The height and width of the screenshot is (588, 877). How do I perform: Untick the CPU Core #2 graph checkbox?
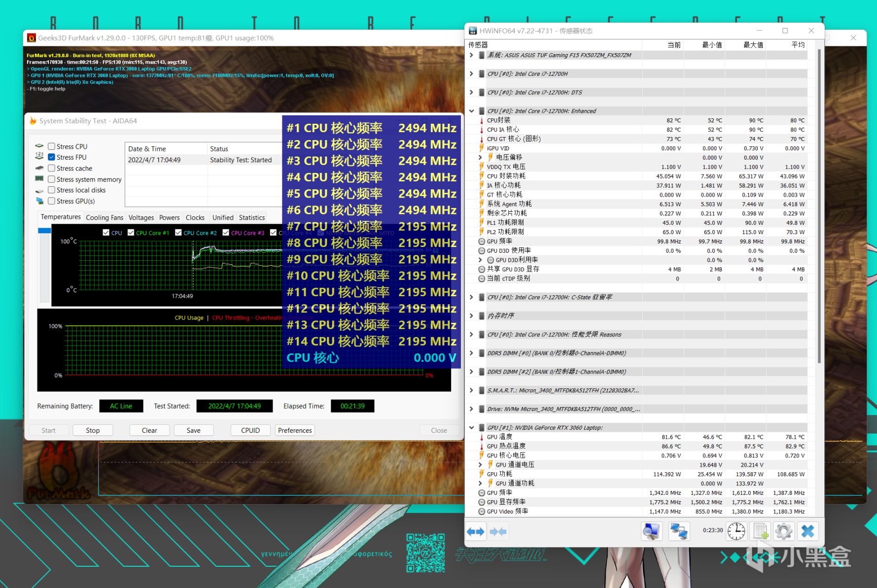coord(178,233)
